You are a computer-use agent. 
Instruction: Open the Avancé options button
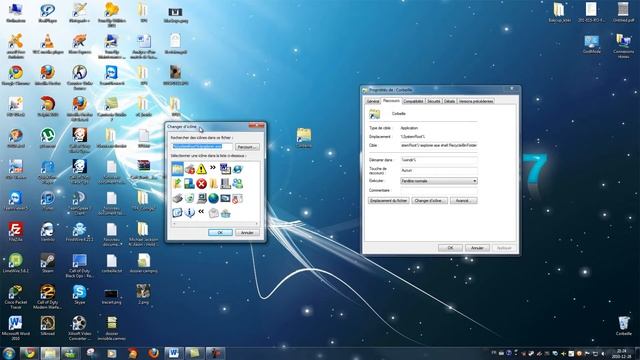pyautogui.click(x=463, y=200)
